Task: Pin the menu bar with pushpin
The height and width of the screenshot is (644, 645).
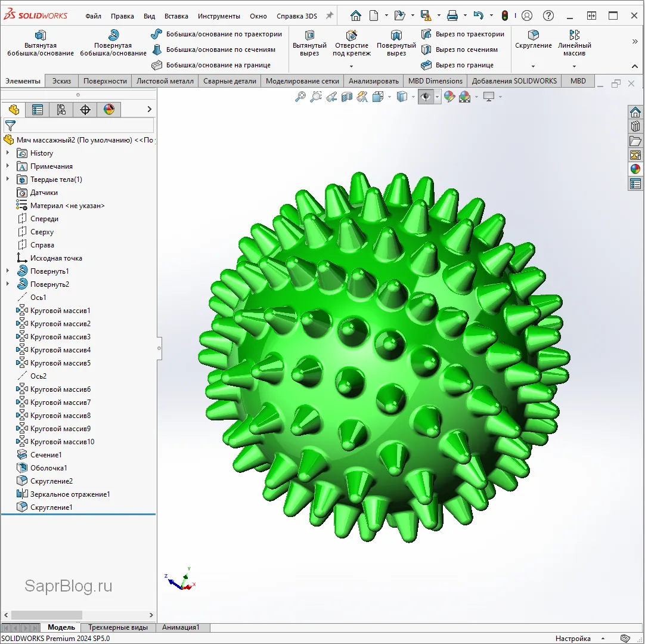Action: [329, 16]
